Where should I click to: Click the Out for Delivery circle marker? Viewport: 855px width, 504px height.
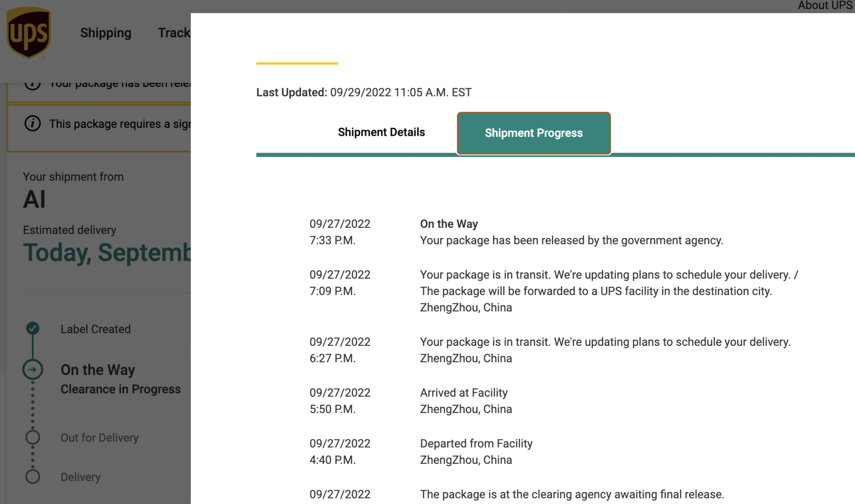tap(33, 437)
